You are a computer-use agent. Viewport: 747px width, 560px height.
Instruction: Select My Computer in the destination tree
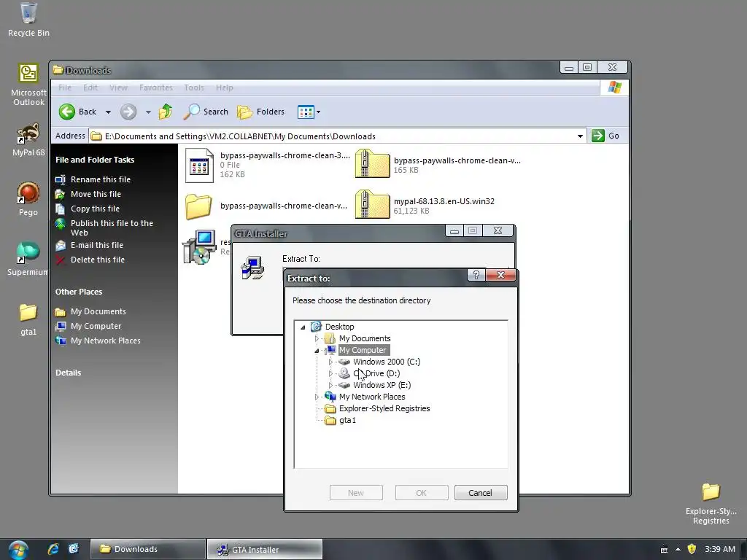[363, 350]
